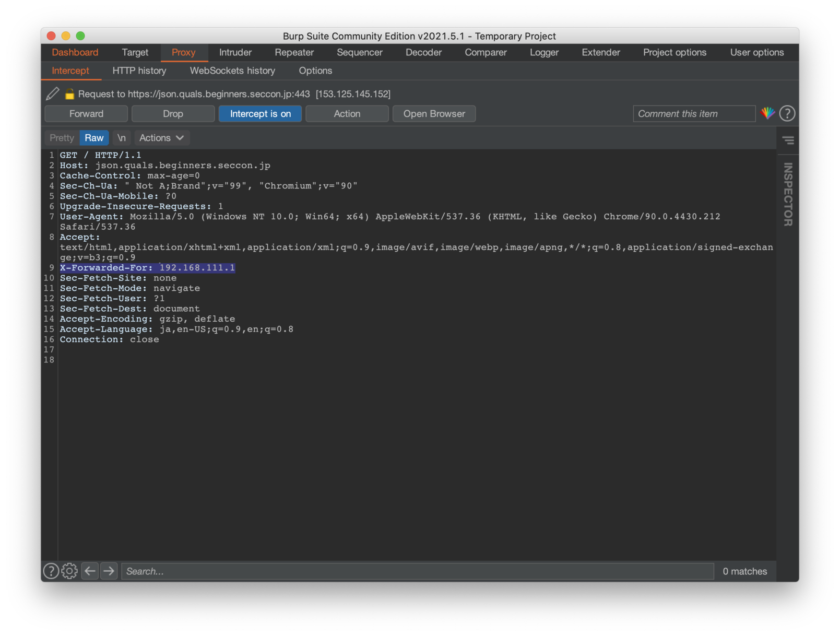The height and width of the screenshot is (636, 840).
Task: Click the help icon beside comment field
Action: pyautogui.click(x=787, y=113)
